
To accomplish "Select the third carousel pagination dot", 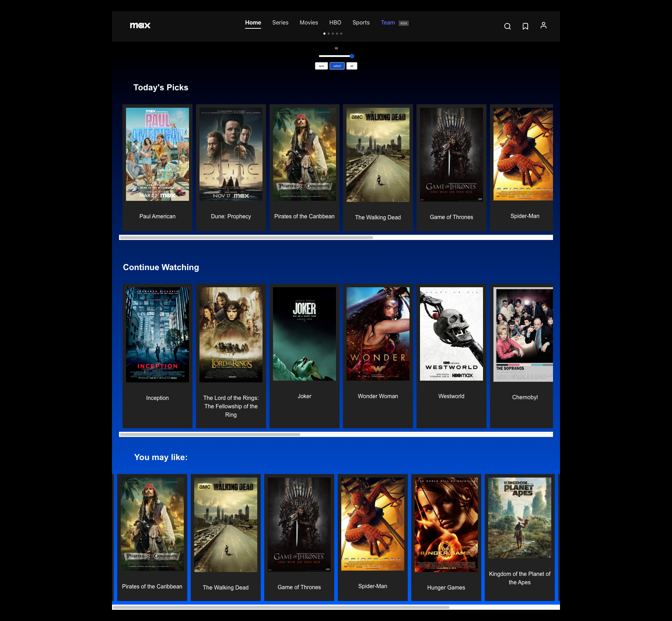I will pos(333,34).
